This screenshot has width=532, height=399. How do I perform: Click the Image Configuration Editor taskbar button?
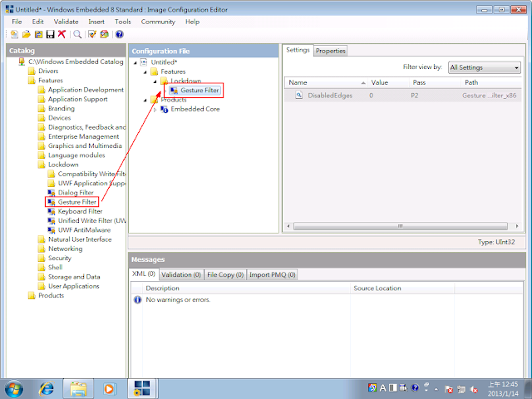coord(142,388)
